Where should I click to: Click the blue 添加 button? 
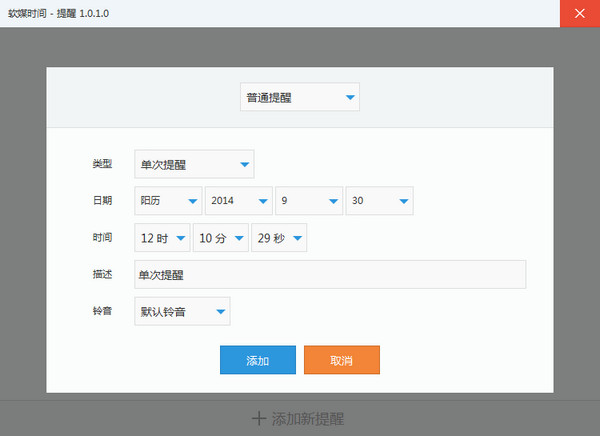pyautogui.click(x=258, y=360)
